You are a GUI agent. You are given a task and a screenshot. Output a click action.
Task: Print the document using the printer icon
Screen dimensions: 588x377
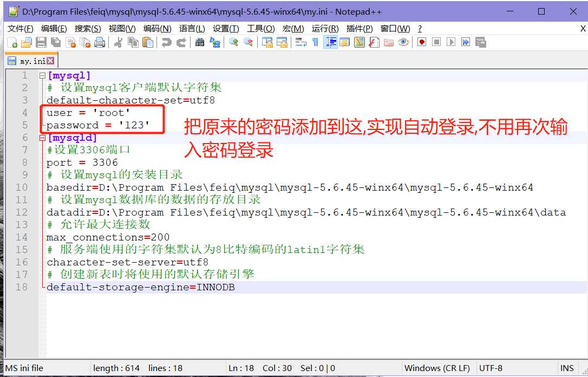(x=100, y=42)
